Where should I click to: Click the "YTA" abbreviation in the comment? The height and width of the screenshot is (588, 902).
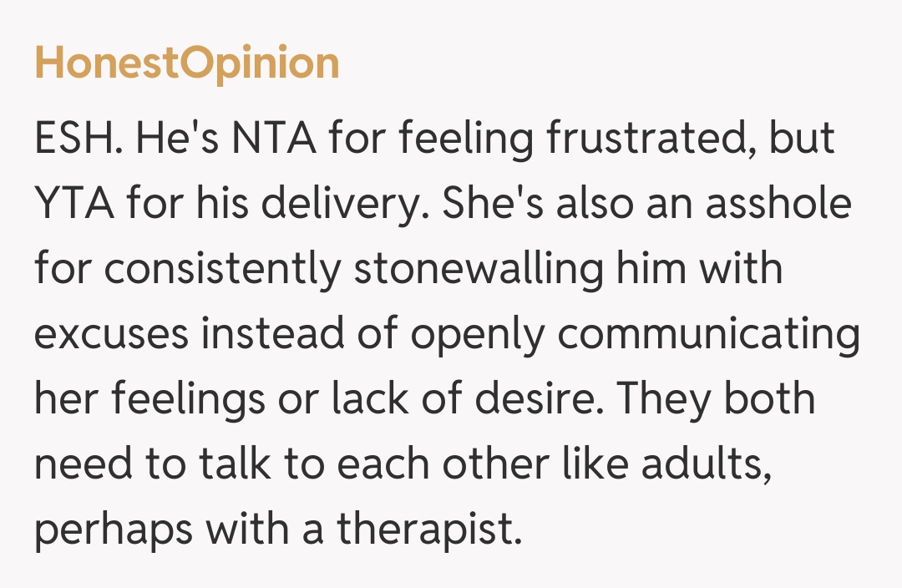tap(73, 204)
